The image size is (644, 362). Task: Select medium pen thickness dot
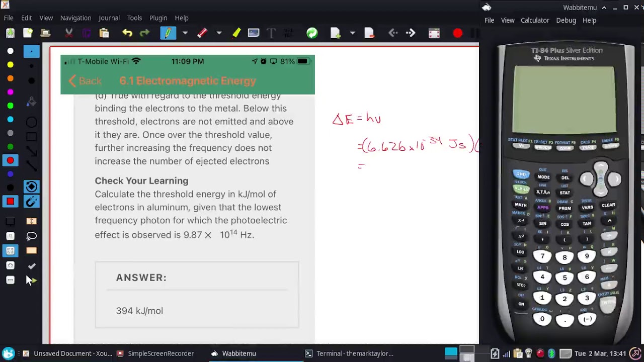[31, 66]
